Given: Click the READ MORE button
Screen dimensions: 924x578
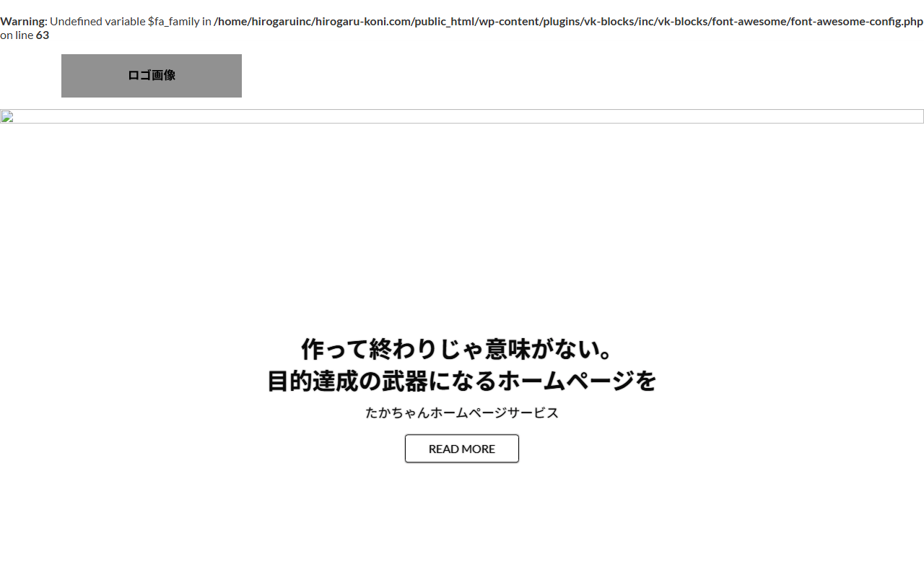Looking at the screenshot, I should 462,449.
